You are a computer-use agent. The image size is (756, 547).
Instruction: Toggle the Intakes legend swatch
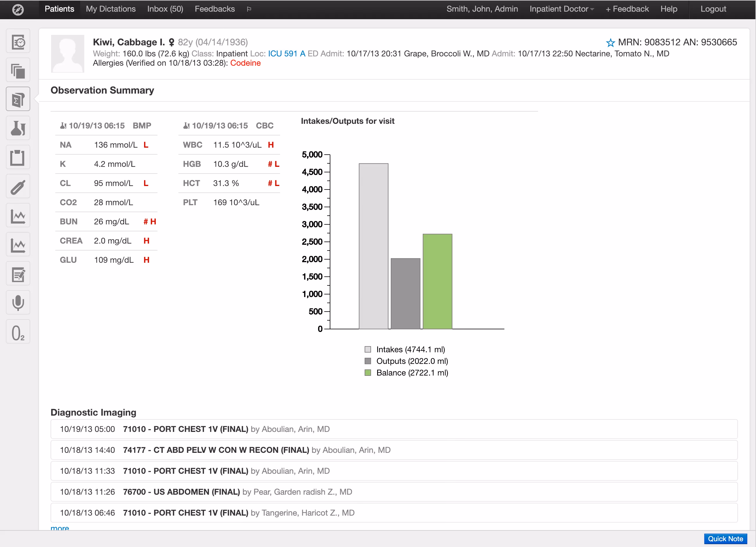coord(368,349)
